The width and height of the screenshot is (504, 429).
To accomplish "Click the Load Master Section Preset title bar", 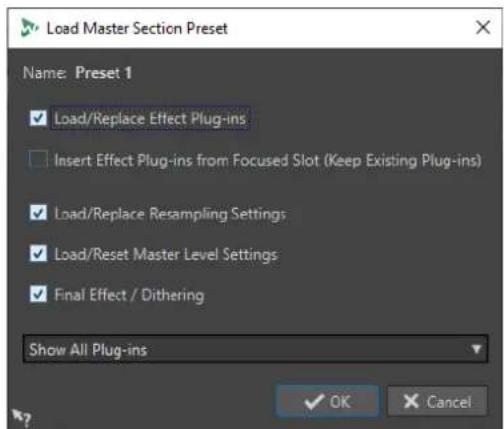I will click(x=255, y=28).
